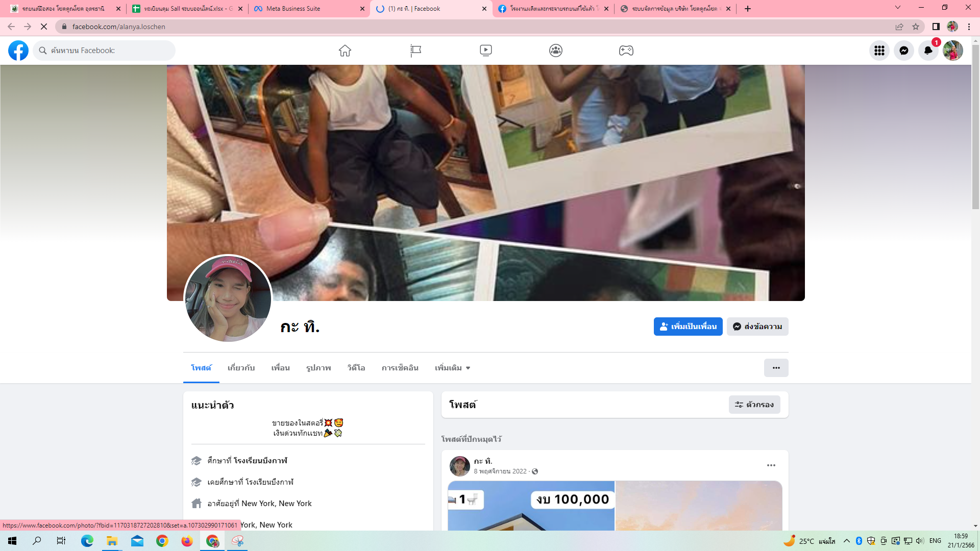Click the ส่งข้อความ button
Viewport: 980px width, 551px height.
pos(757,327)
